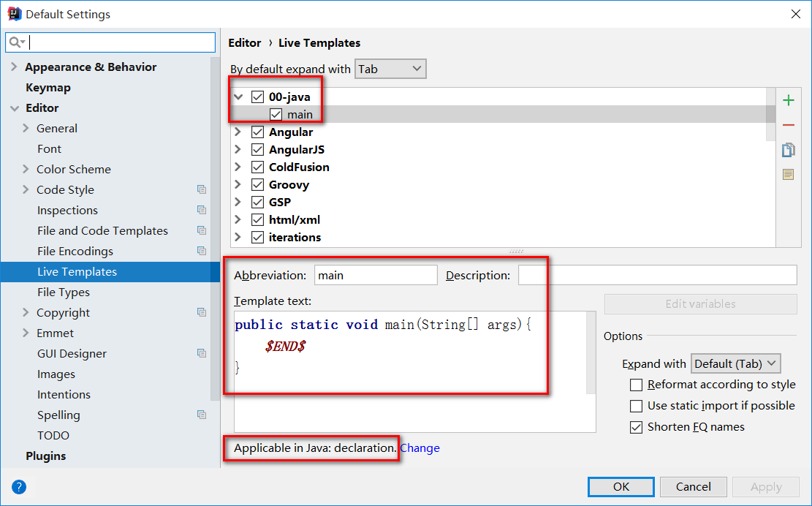The image size is (812, 506).
Task: Click the project-level icon beside File and Code Templates
Action: pos(202,230)
